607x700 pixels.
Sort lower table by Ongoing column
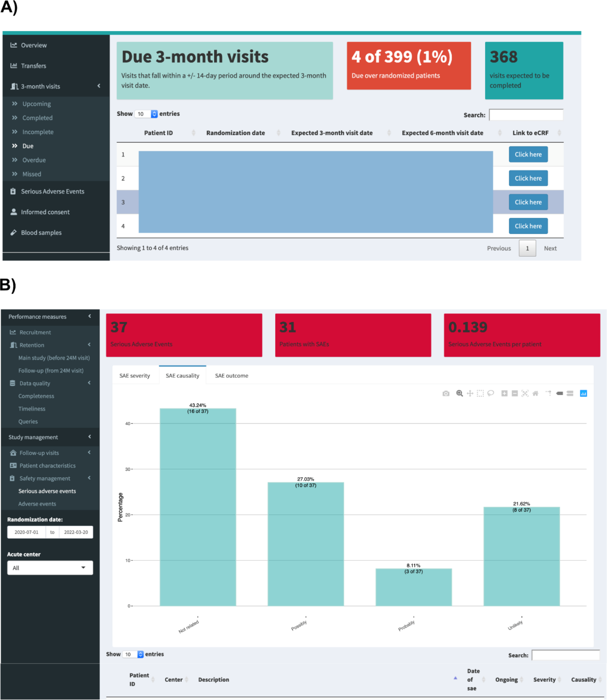pyautogui.click(x=521, y=679)
